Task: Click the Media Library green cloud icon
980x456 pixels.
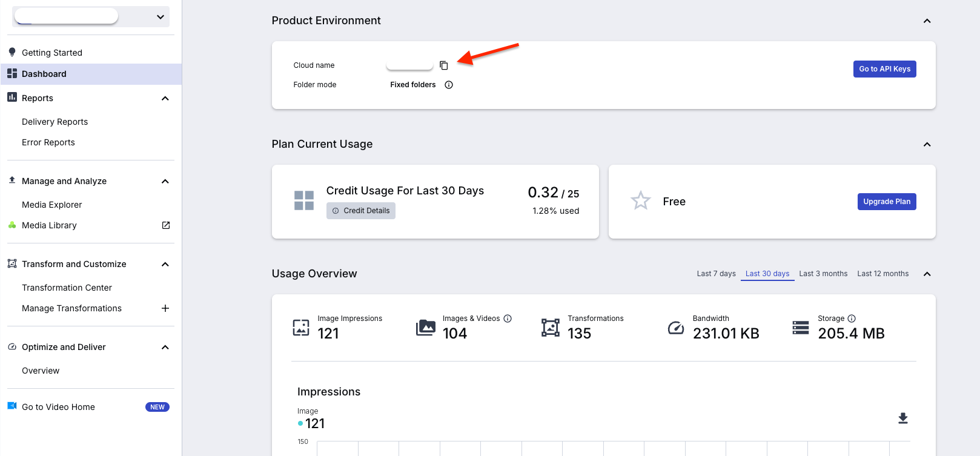Action: pos(12,225)
